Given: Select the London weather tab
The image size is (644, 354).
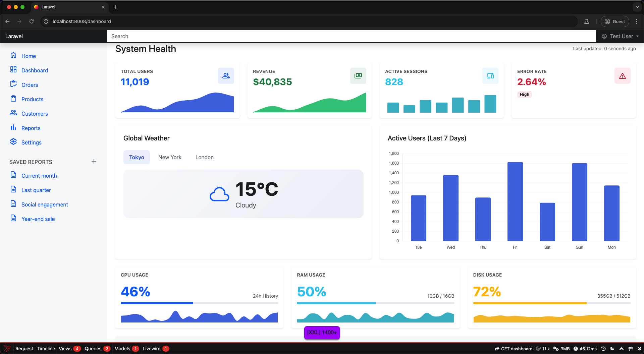Looking at the screenshot, I should point(205,157).
